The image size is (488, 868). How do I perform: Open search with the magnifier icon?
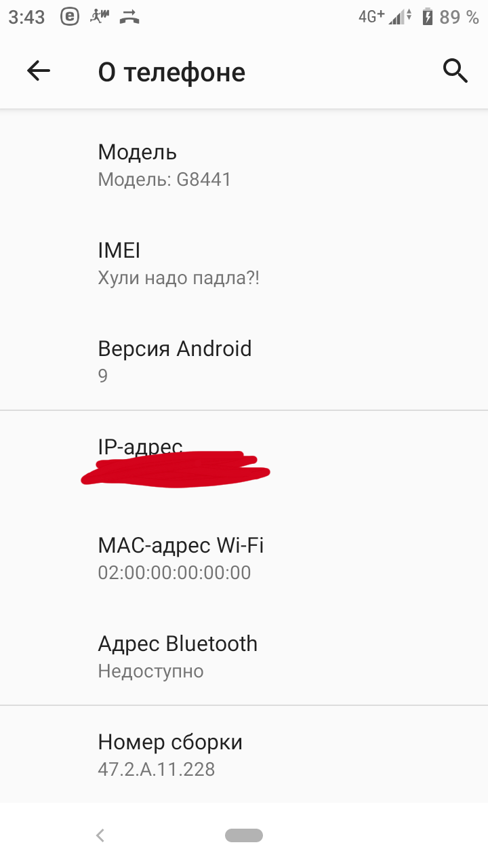(455, 71)
